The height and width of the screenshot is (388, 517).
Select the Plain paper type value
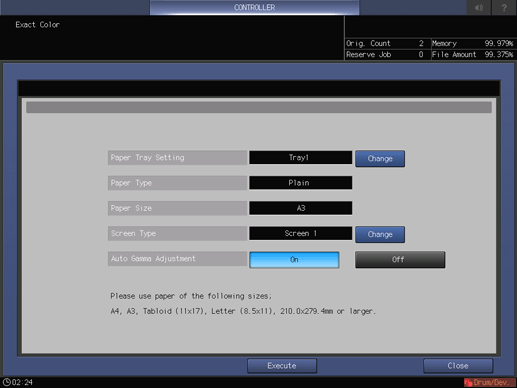point(300,183)
